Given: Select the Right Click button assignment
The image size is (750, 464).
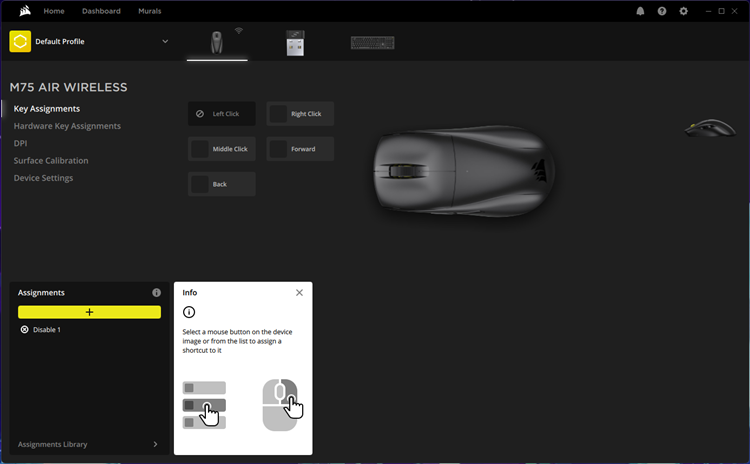Looking at the screenshot, I should click(300, 114).
